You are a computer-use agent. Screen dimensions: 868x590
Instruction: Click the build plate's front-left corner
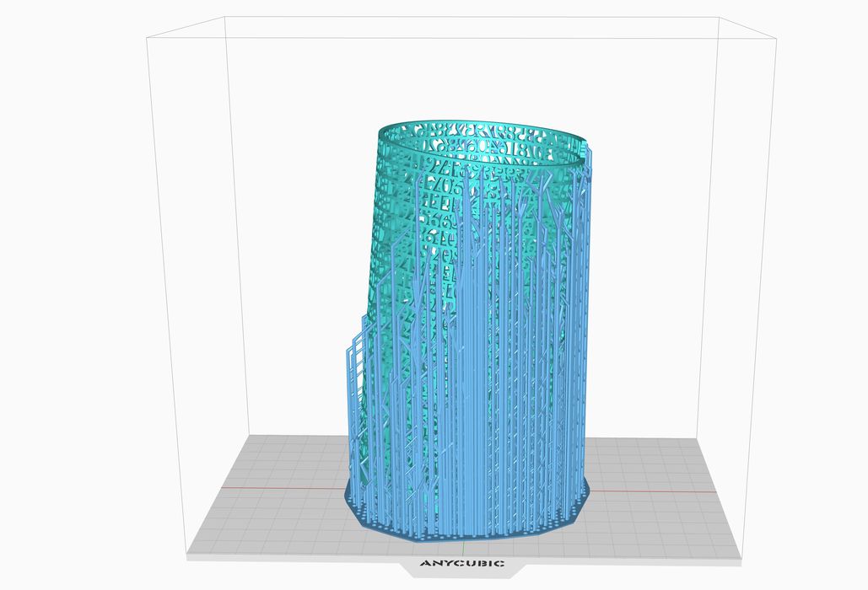[x=187, y=556]
